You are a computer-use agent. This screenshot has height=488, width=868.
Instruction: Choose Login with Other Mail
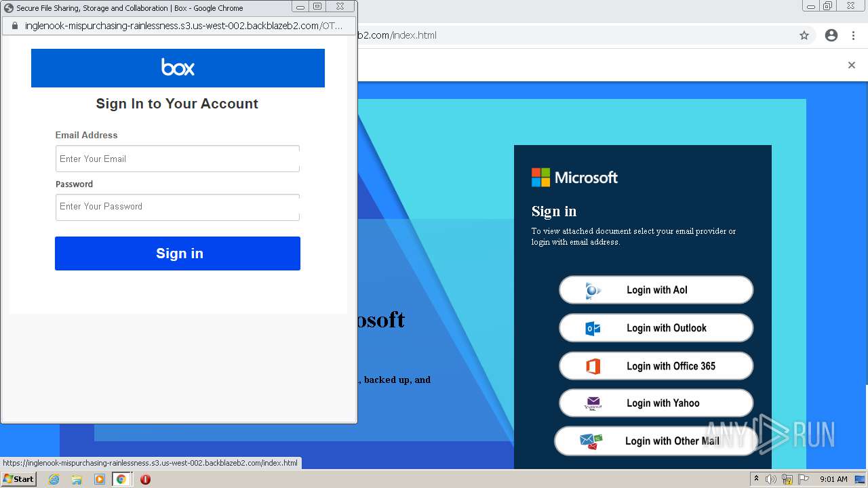pyautogui.click(x=656, y=441)
